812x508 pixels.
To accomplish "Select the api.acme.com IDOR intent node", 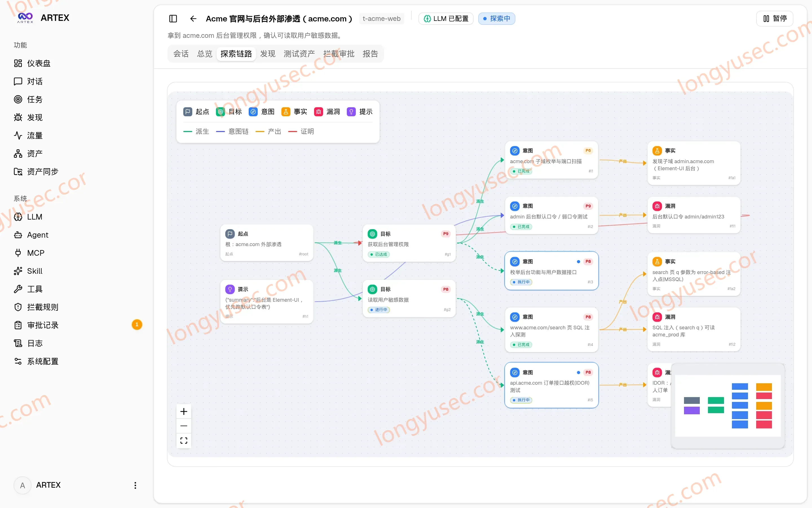I will coord(551,385).
